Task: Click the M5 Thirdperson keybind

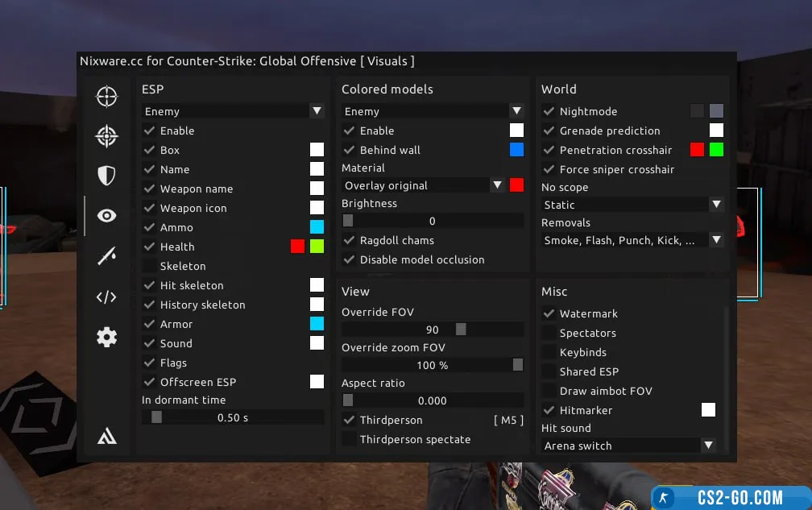Action: (x=507, y=420)
